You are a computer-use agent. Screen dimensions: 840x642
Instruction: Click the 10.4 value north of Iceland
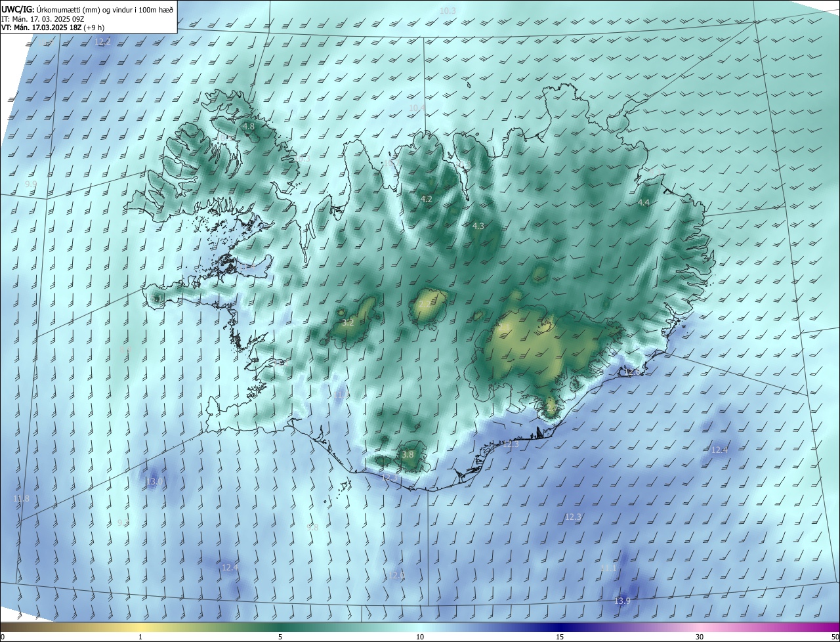417,108
